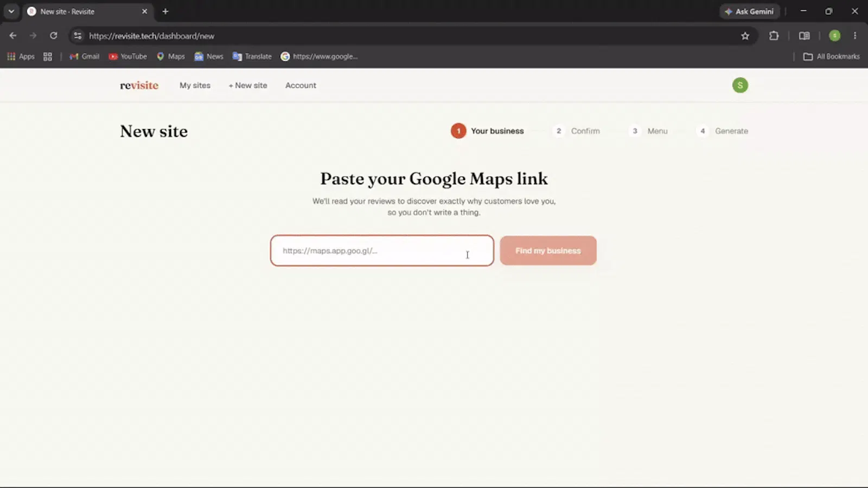Click the green S user avatar

click(x=740, y=85)
